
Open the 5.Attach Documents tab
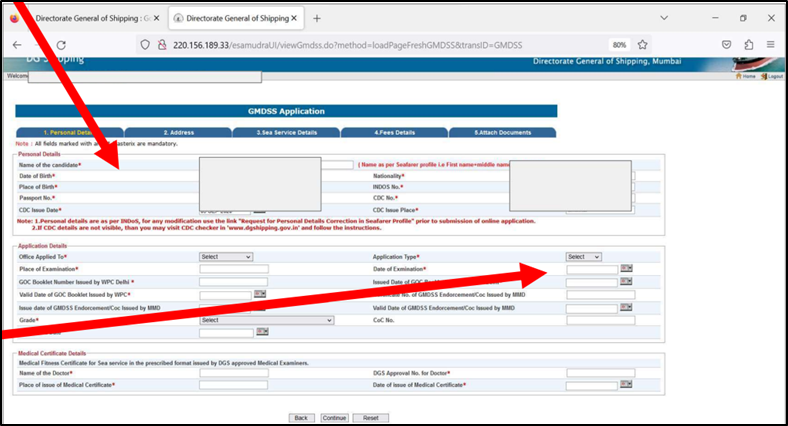(503, 133)
